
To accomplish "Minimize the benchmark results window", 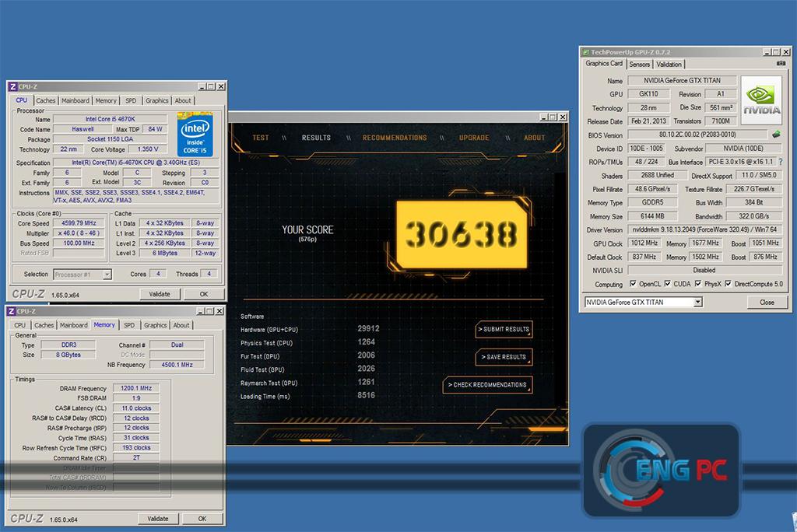I will (x=543, y=117).
